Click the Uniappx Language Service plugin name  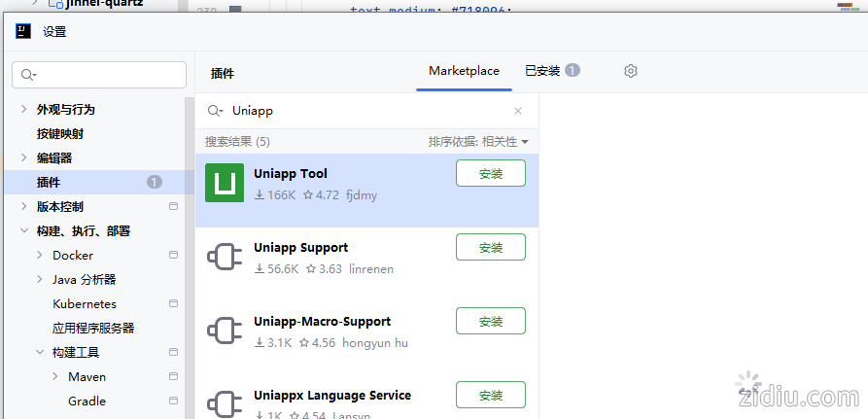[x=332, y=396]
